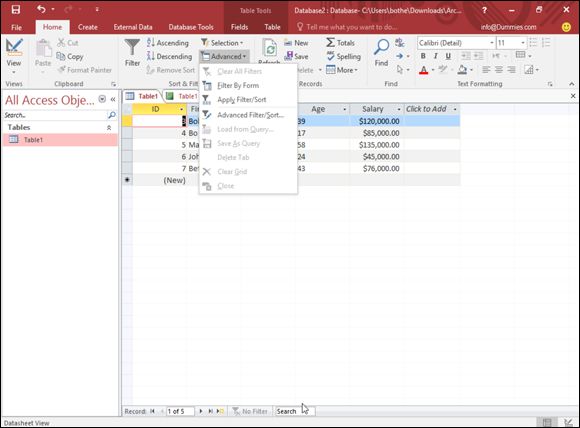Viewport: 580px width, 428px height.
Task: Click the navigation pane Search field
Action: [x=55, y=115]
